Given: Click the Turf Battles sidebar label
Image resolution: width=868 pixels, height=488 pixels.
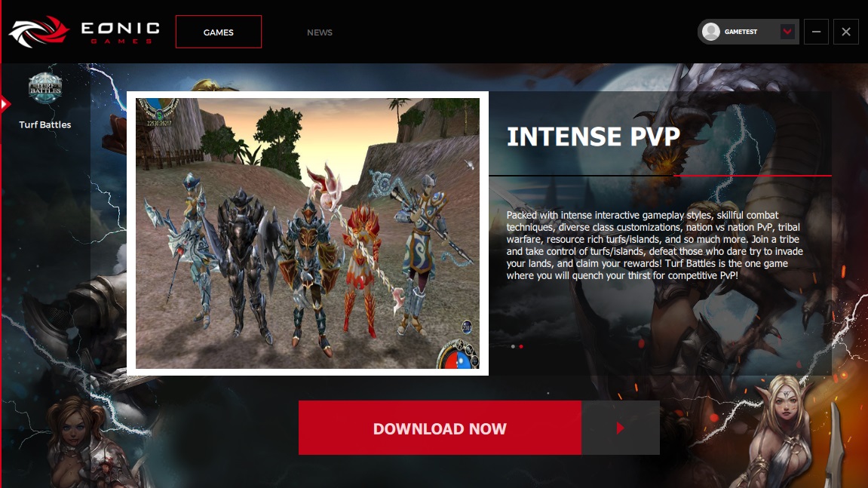Looking at the screenshot, I should (x=44, y=124).
